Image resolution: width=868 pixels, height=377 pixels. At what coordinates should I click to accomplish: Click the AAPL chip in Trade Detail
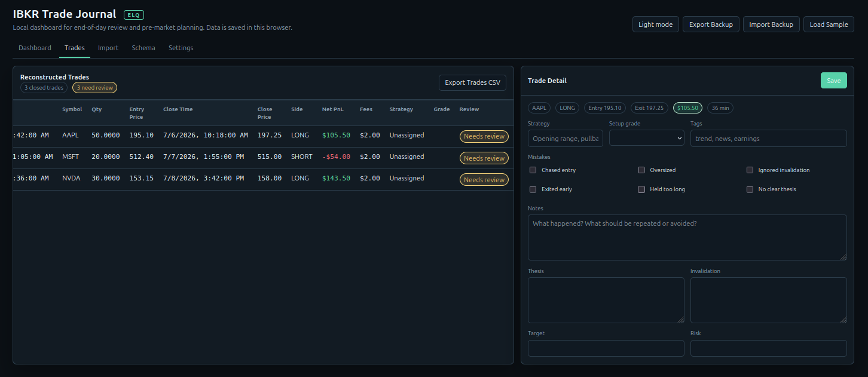pos(539,108)
